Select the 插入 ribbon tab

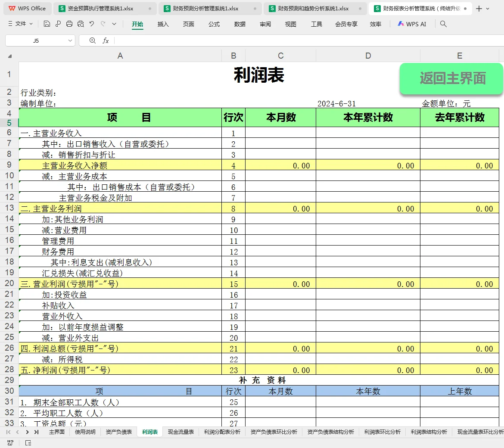(163, 24)
